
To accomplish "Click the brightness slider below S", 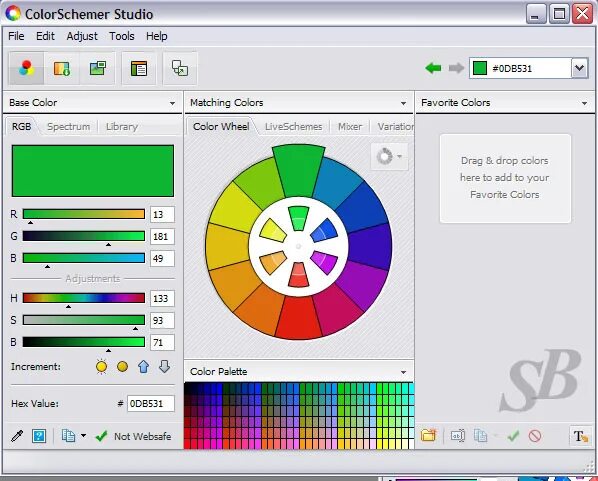I will (x=84, y=342).
